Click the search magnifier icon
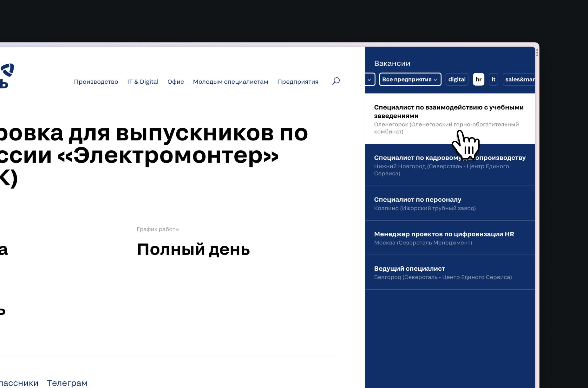588x388 pixels. pos(336,81)
